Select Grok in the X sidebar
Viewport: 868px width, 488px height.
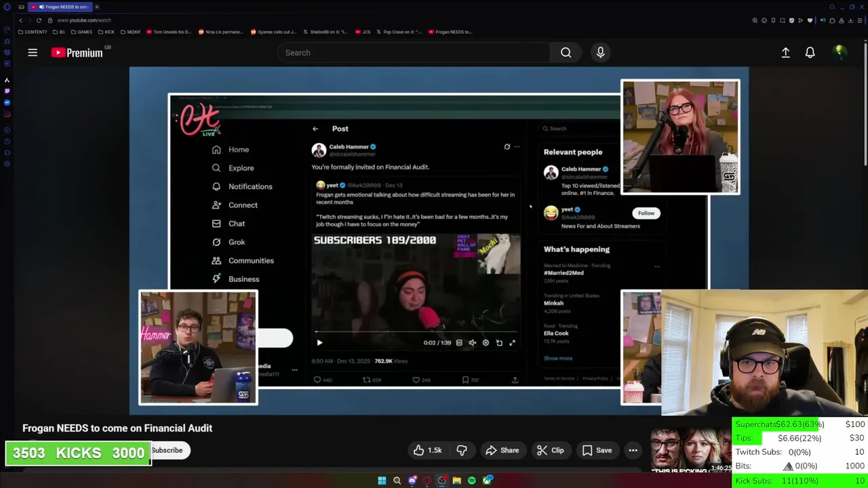tap(229, 242)
